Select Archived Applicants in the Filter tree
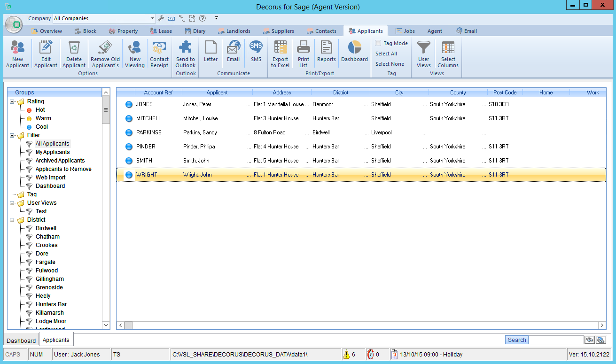616x364 pixels. 60,161
